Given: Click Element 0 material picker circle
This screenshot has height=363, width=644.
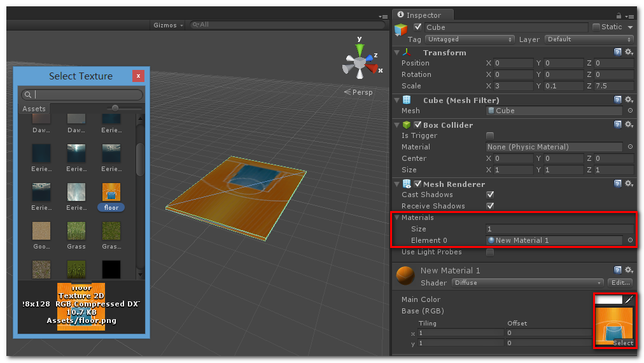Looking at the screenshot, I should 630,240.
